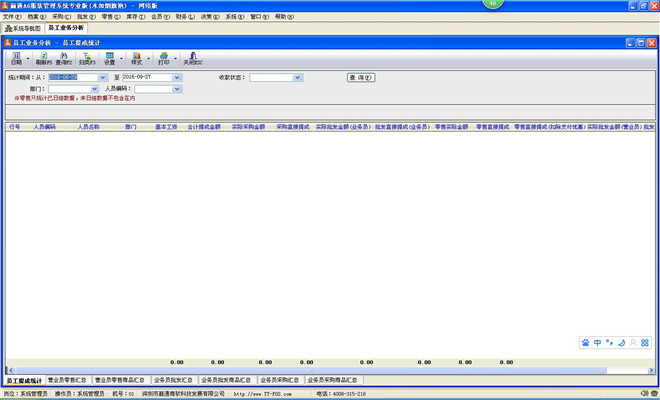This screenshot has height=400, width=660.
Task: Open the 文件 menu
Action: pyautogui.click(x=12, y=17)
